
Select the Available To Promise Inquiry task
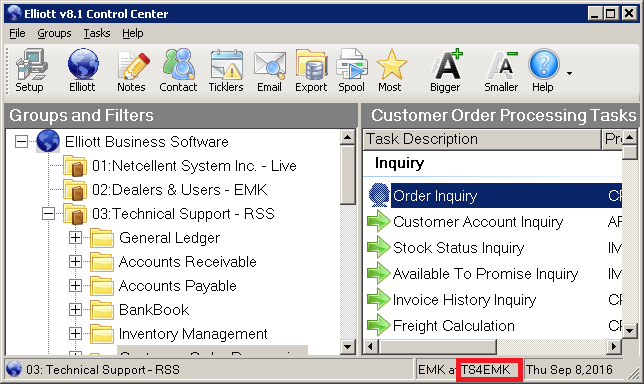[485, 274]
